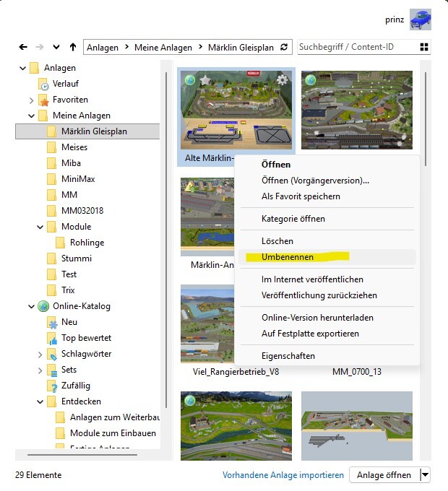This screenshot has width=448, height=491.
Task: Click globe badge on Alte Märklin thumbnail
Action: click(190, 80)
